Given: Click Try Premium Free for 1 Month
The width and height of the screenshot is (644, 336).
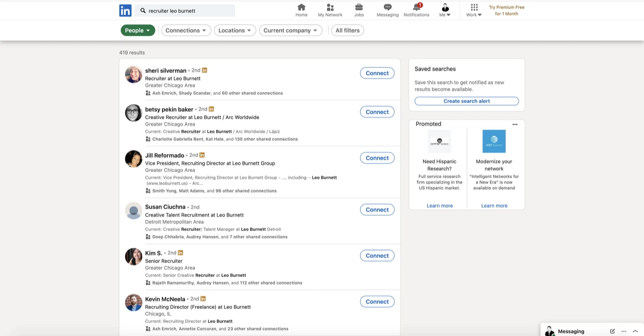Looking at the screenshot, I should 507,11.
